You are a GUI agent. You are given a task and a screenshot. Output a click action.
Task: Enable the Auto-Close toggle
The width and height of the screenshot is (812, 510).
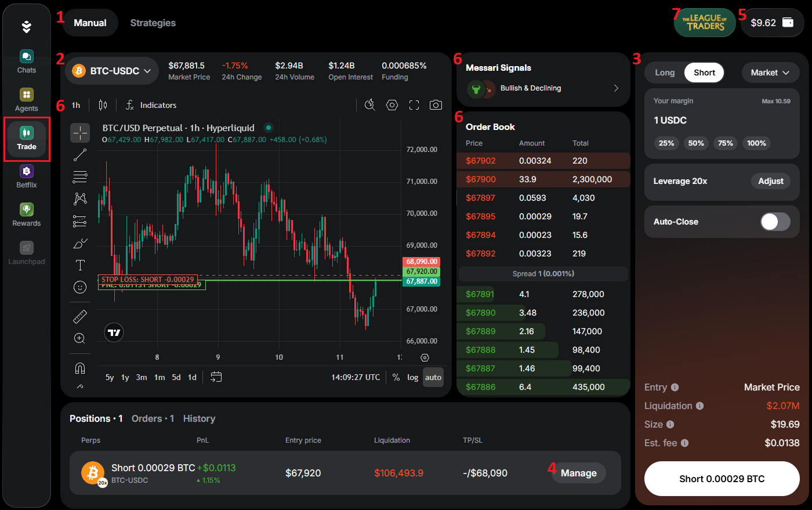(775, 222)
